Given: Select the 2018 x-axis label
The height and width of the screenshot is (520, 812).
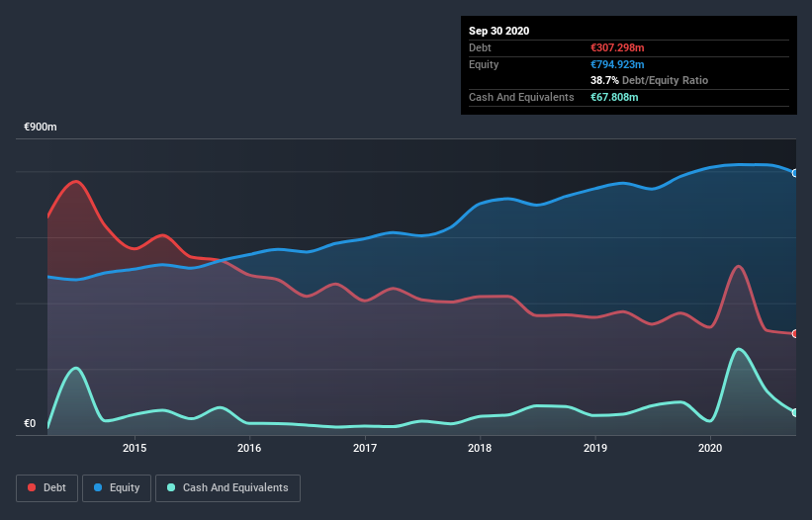Looking at the screenshot, I should (x=480, y=448).
